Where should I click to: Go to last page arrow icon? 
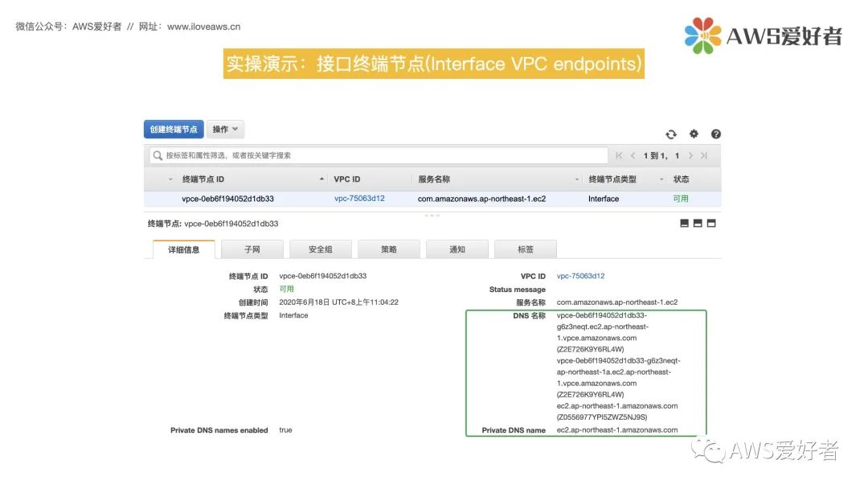coord(704,155)
